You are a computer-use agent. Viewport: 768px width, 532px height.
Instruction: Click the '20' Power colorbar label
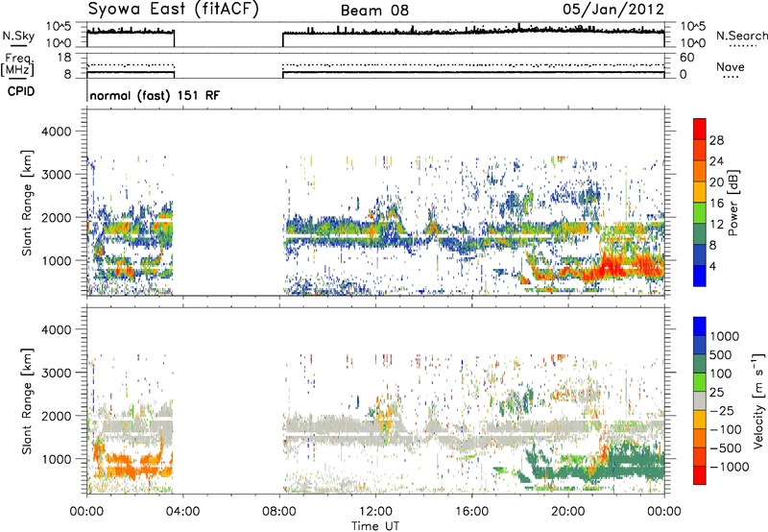(x=716, y=182)
